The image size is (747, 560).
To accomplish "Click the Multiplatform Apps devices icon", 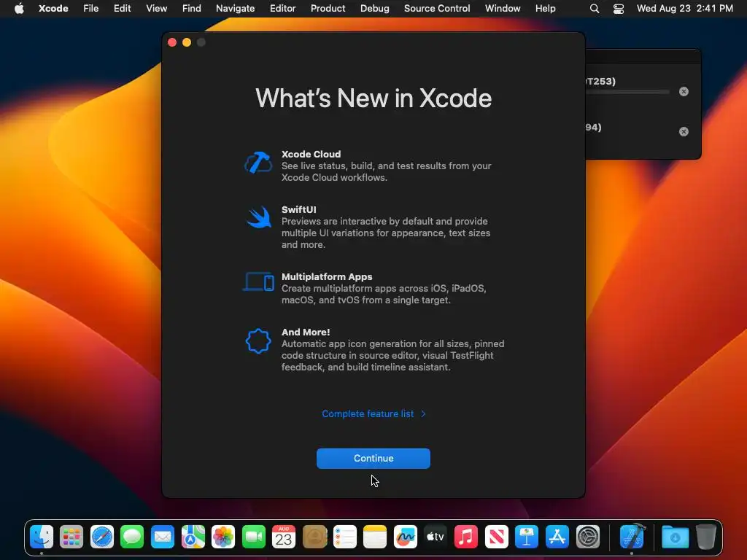I will pyautogui.click(x=259, y=281).
